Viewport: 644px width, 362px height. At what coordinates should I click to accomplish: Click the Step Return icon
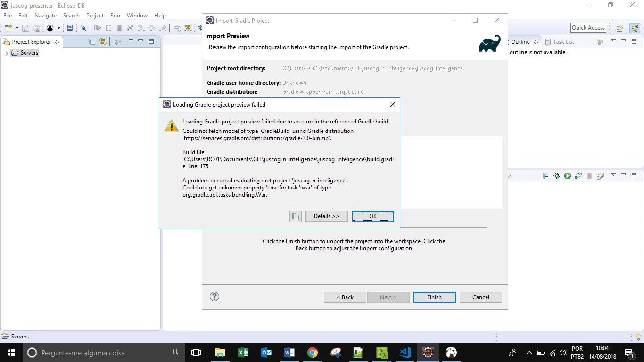tap(163, 28)
